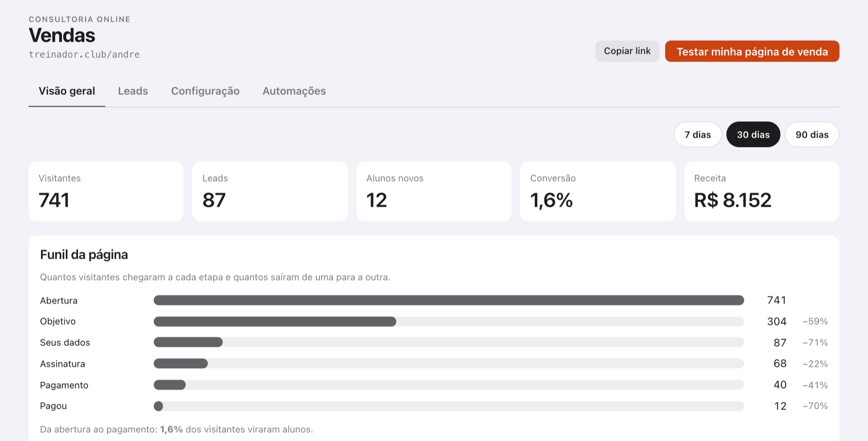Viewport: 868px width, 441px height.
Task: Click the Conversão 1,6% card
Action: coord(598,192)
